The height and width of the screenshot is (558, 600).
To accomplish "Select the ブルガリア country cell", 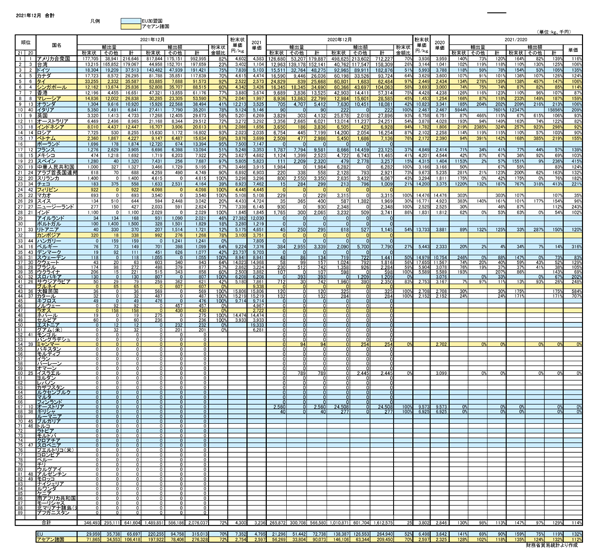I will coord(57,421).
